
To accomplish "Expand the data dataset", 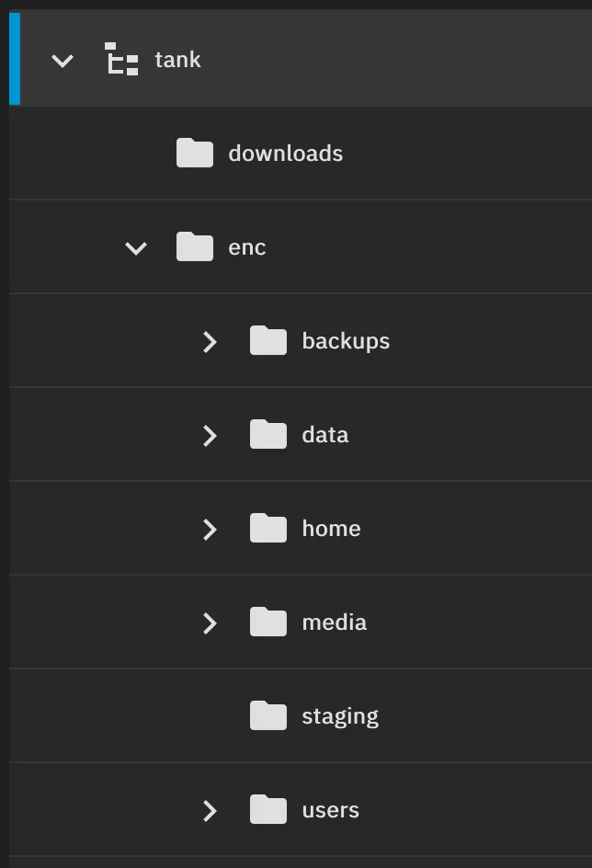I will click(210, 436).
